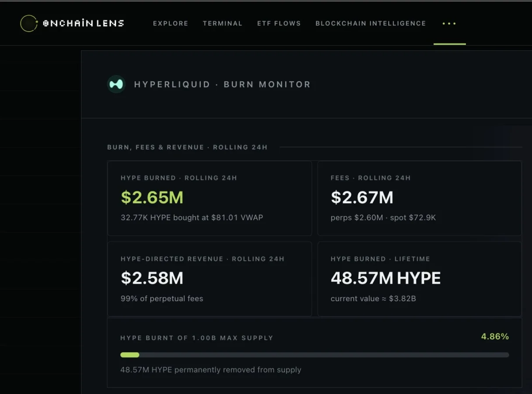532x394 pixels.
Task: Click the 'HYPE BURNED · LIFETIME' card label
Action: click(x=380, y=259)
